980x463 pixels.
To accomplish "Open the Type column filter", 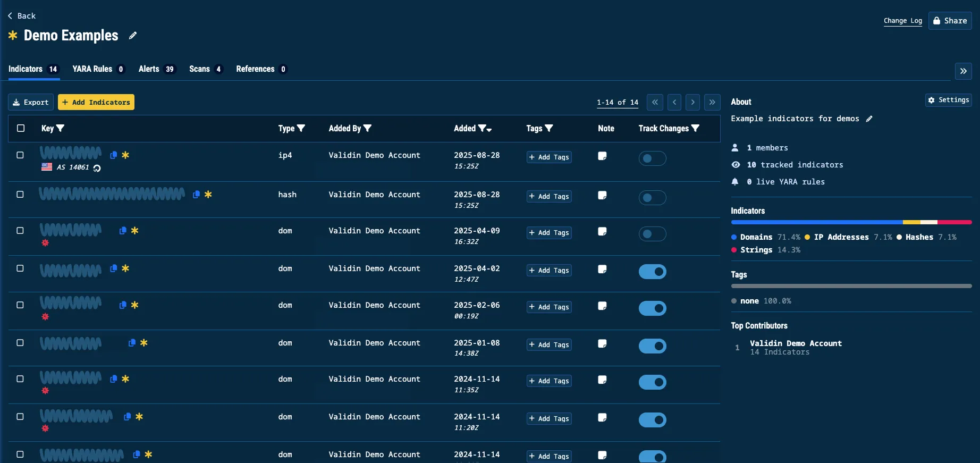I will tap(301, 128).
